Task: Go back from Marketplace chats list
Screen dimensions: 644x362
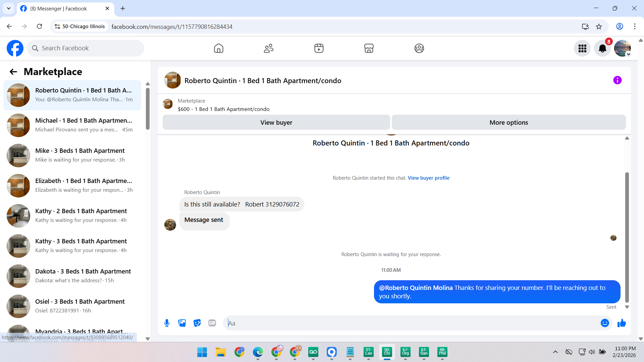Action: pos(13,72)
